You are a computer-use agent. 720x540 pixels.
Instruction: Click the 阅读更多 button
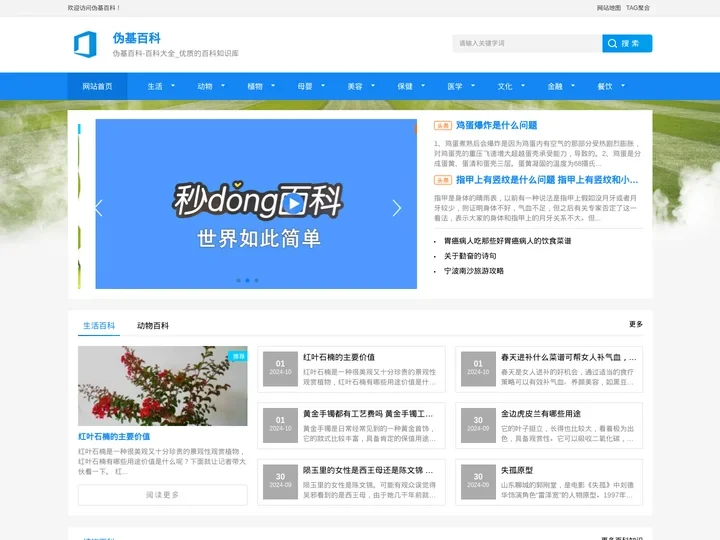(x=163, y=495)
